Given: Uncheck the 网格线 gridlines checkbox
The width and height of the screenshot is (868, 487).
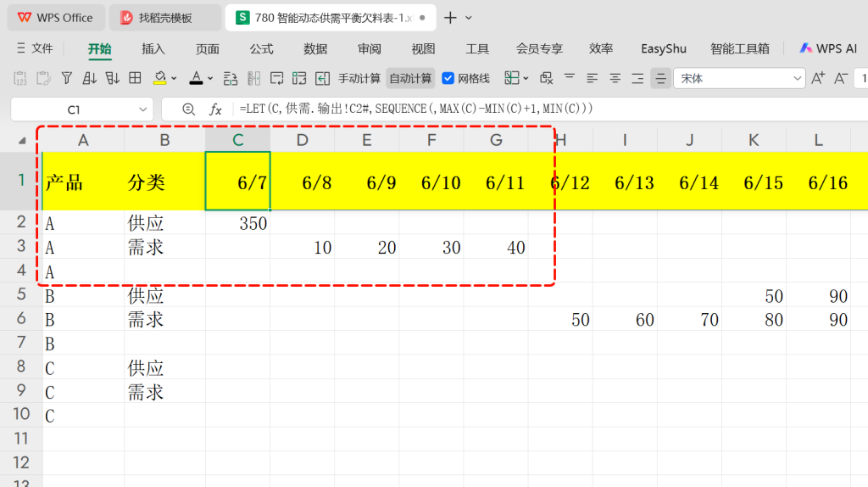Looking at the screenshot, I should [x=448, y=79].
